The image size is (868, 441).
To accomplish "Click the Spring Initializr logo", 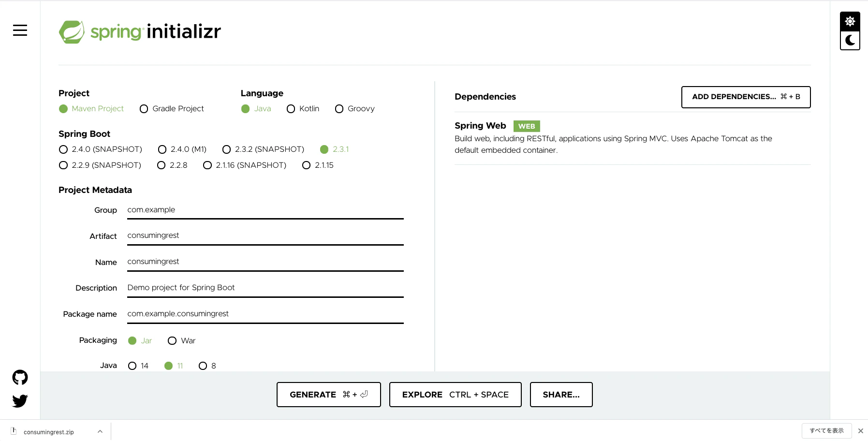I will pos(140,32).
